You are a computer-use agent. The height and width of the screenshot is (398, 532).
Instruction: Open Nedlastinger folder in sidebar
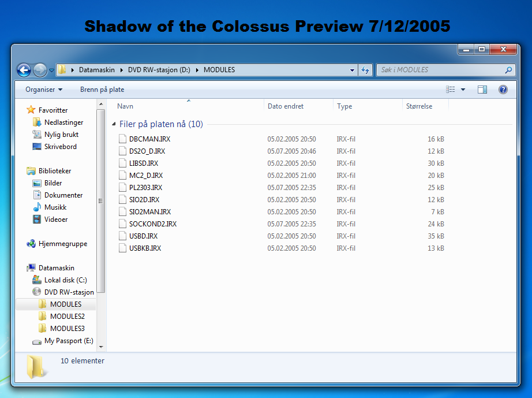[63, 122]
